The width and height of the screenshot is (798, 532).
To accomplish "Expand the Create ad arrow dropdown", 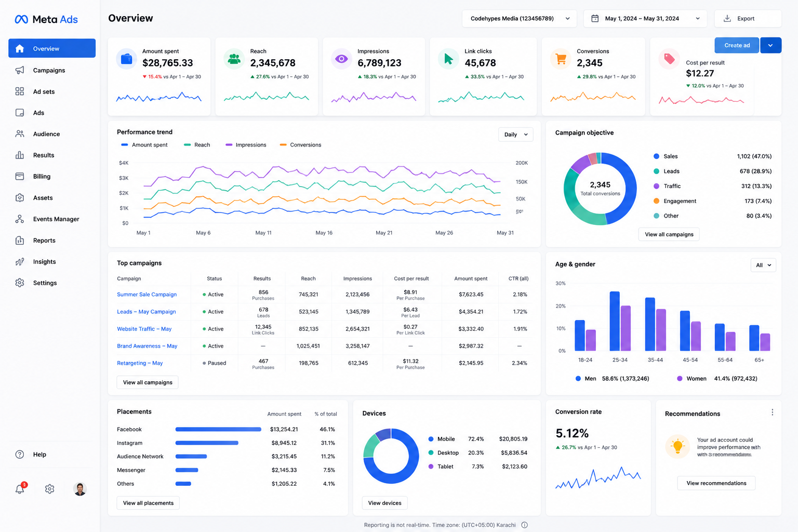I will click(x=770, y=45).
